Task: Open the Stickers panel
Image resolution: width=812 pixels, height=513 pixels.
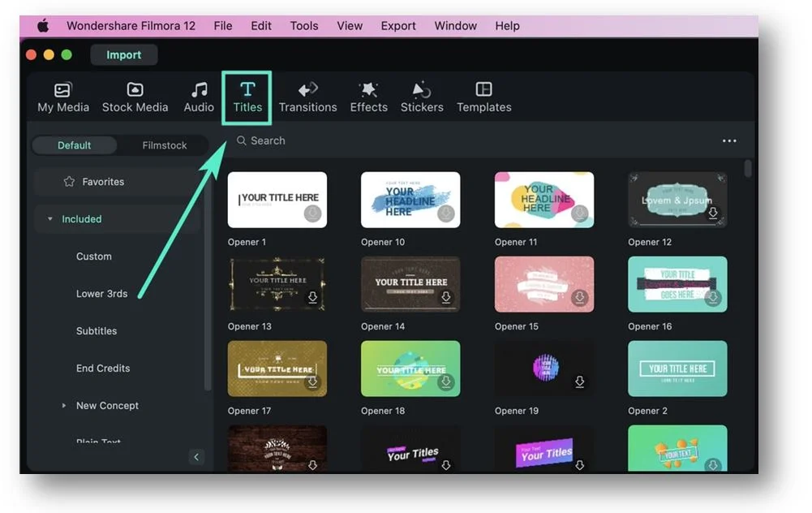Action: pyautogui.click(x=422, y=97)
